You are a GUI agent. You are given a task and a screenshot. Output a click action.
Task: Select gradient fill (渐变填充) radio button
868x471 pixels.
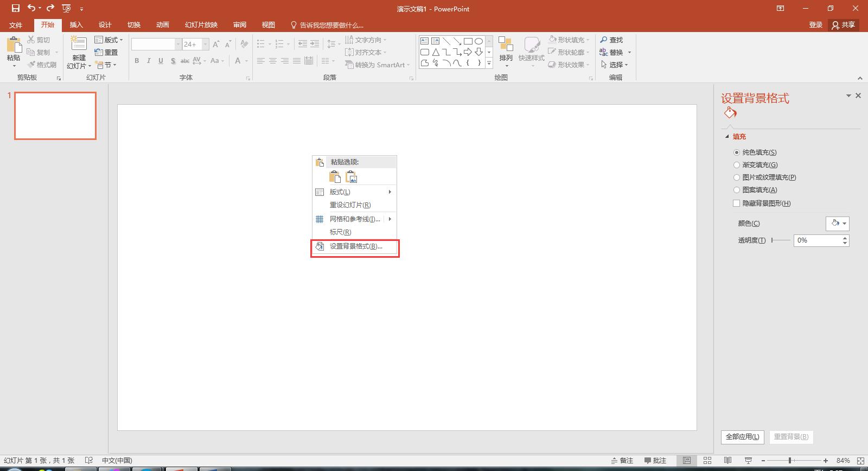(737, 165)
